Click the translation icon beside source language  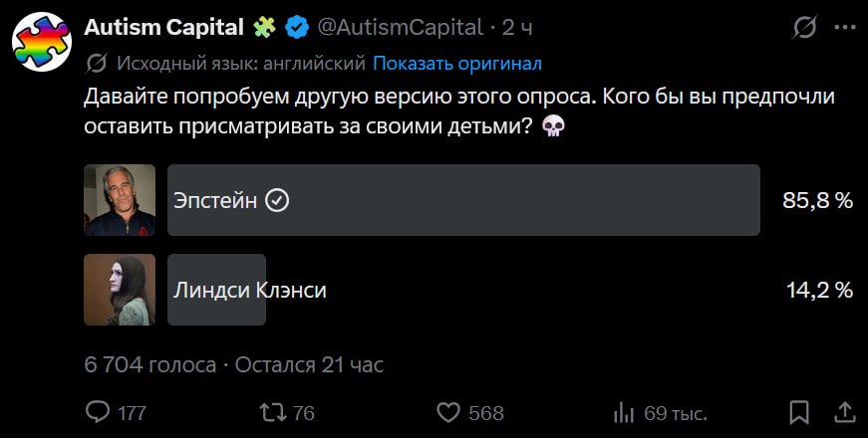coord(97,64)
